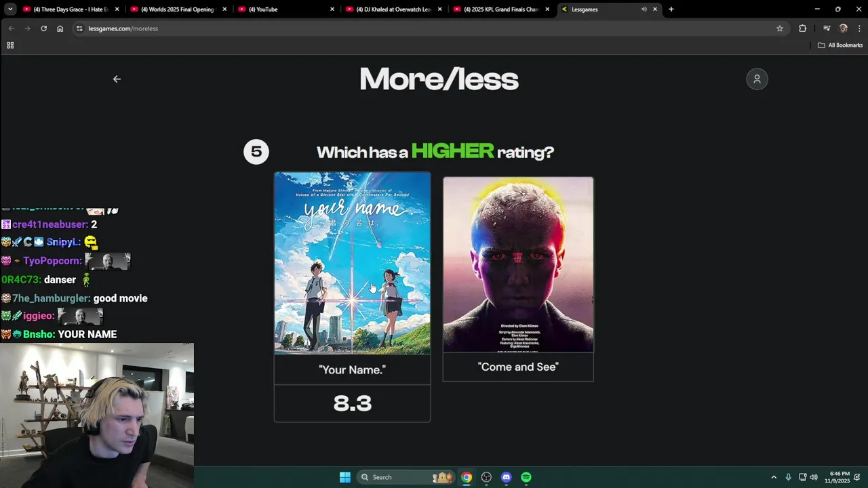
Task: Click the SnipyL chat username
Action: tap(63, 242)
